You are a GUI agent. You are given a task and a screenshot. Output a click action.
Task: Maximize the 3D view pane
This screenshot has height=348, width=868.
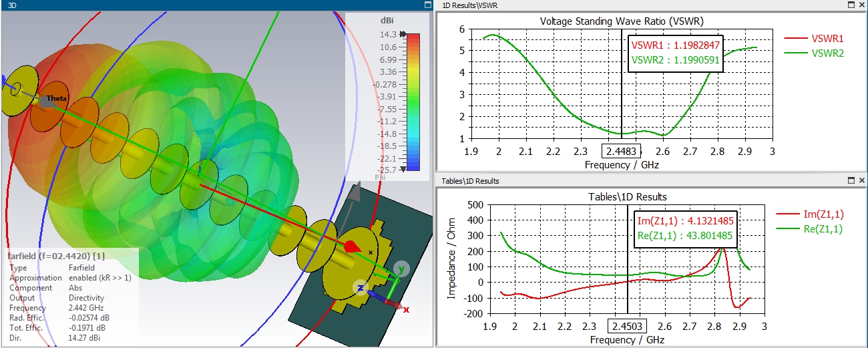pos(427,5)
